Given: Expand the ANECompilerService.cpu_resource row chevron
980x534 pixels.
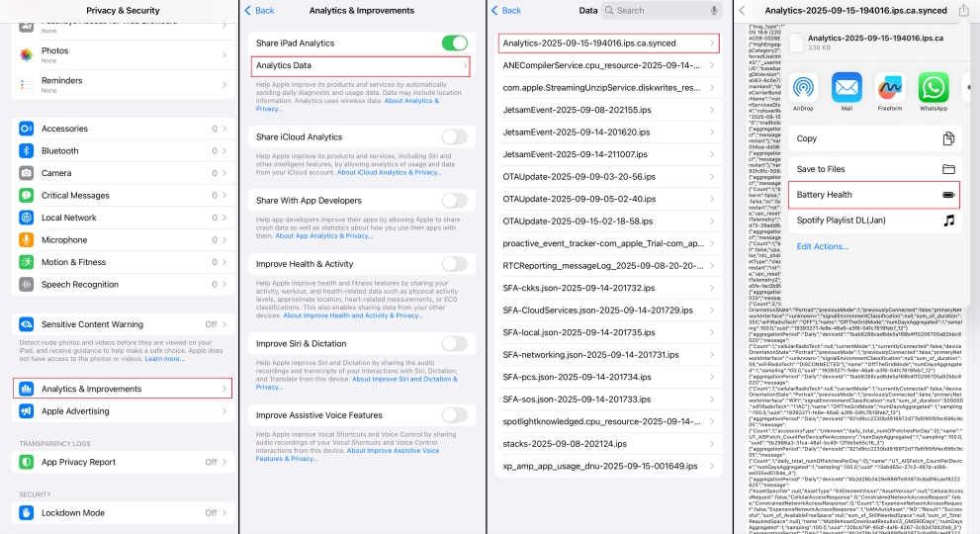Looking at the screenshot, I should click(712, 65).
